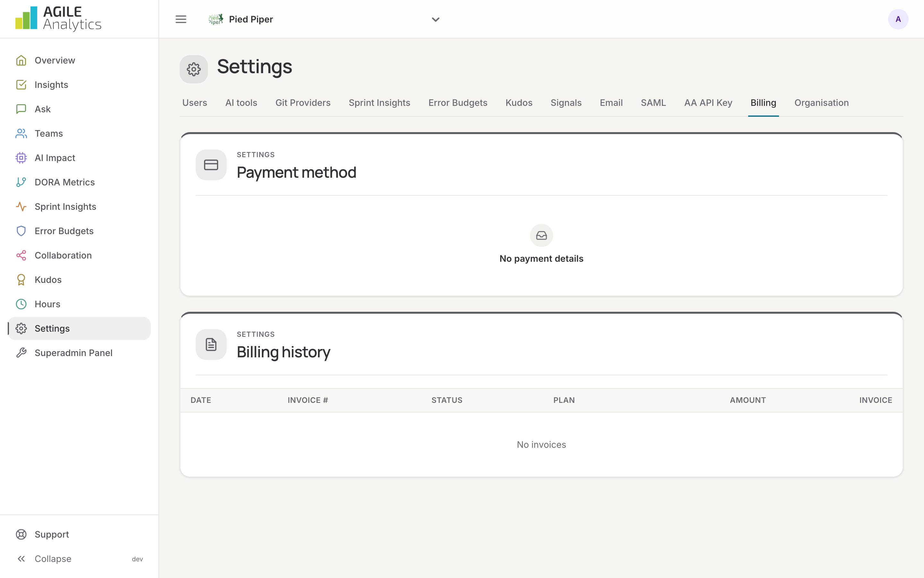This screenshot has height=578, width=924.
Task: Click the No payment details message
Action: click(541, 259)
